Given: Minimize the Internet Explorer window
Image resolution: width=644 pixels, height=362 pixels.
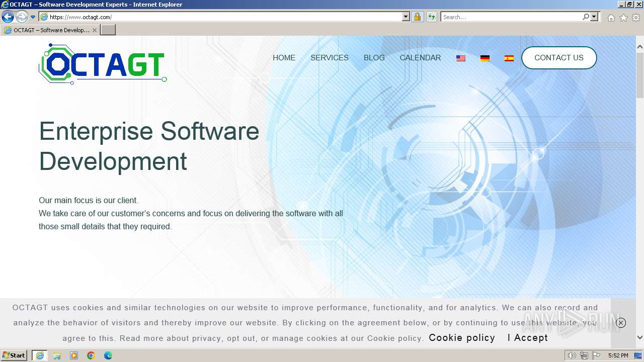Looking at the screenshot, I should coord(621,4).
